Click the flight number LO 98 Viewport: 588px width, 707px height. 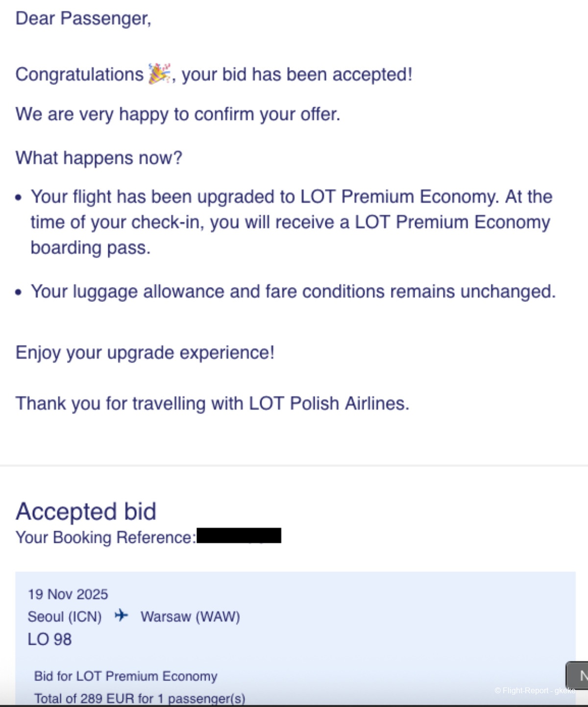click(x=49, y=639)
